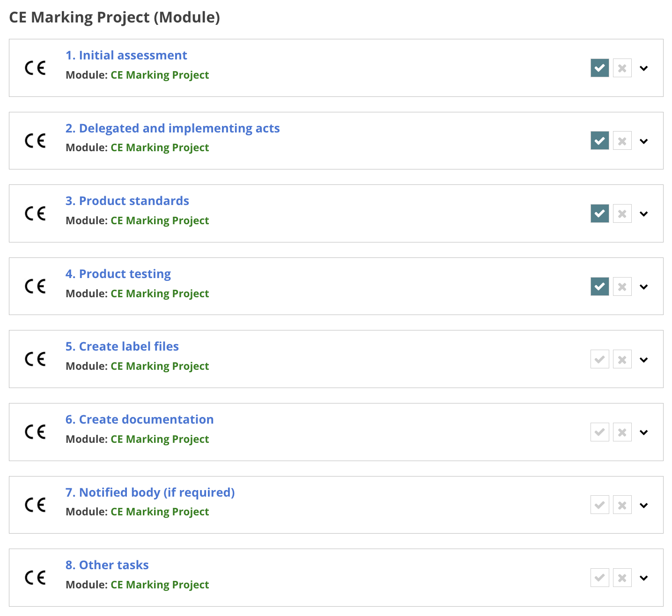Expand the Create documentation chevron
The width and height of the screenshot is (672, 616).
click(644, 433)
